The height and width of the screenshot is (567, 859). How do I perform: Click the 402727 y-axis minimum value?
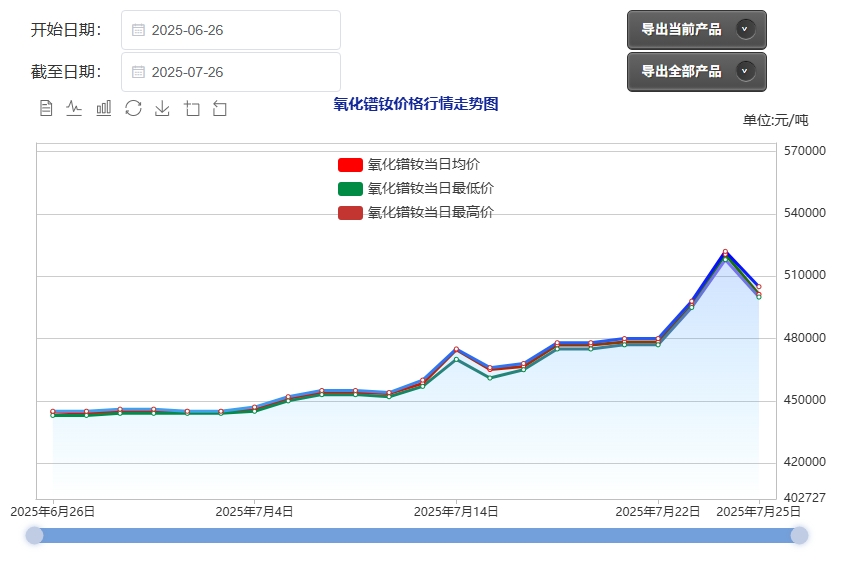point(805,498)
